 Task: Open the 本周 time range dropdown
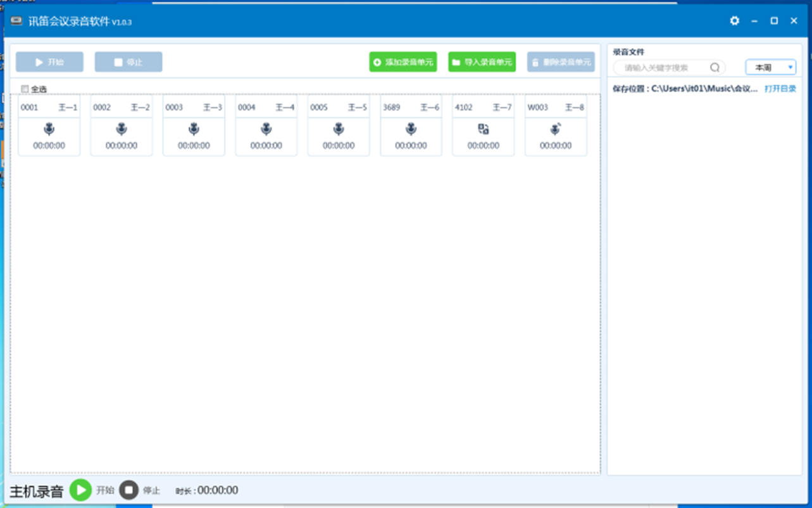click(x=770, y=68)
